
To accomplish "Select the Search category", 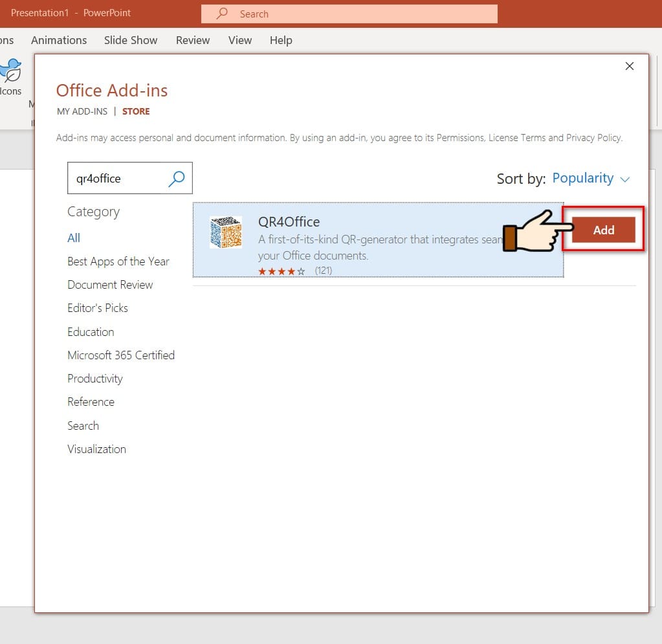I will click(x=83, y=425).
